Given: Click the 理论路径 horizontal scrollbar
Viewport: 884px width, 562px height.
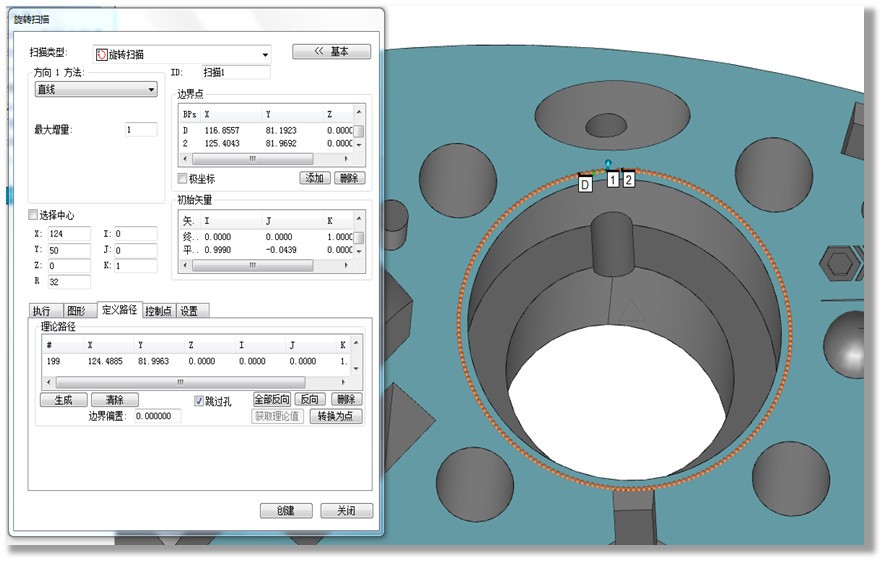Looking at the screenshot, I should (180, 382).
